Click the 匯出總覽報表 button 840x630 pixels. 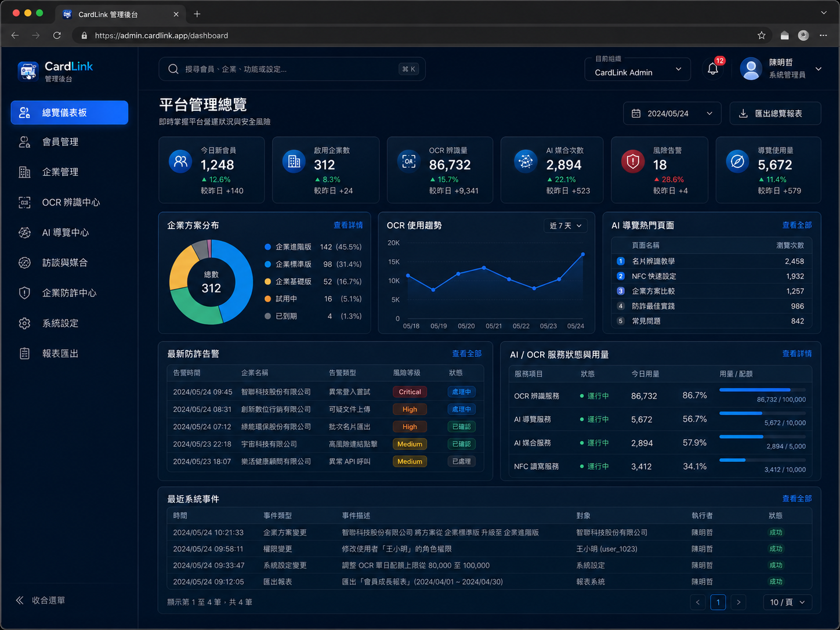click(775, 114)
